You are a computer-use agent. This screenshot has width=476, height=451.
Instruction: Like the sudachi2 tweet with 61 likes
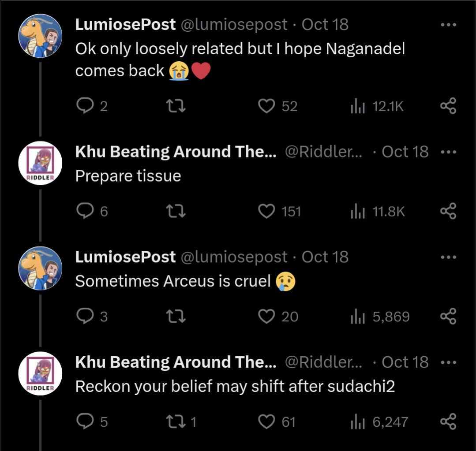(266, 422)
